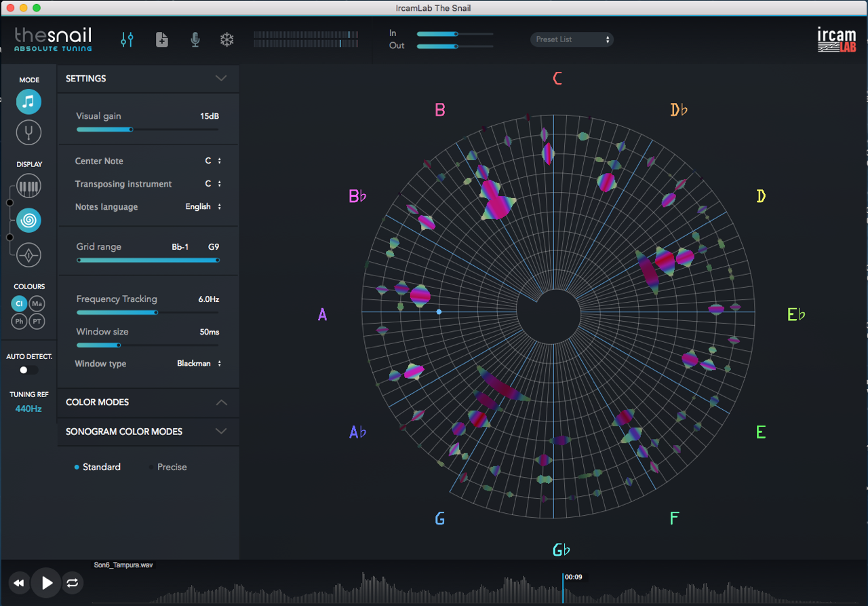
Task: Click the note Eb label on the spiral
Action: [x=796, y=314]
